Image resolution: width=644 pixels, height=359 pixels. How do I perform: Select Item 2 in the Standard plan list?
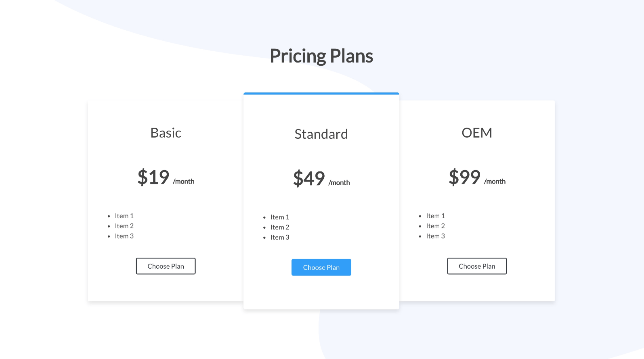(x=280, y=227)
